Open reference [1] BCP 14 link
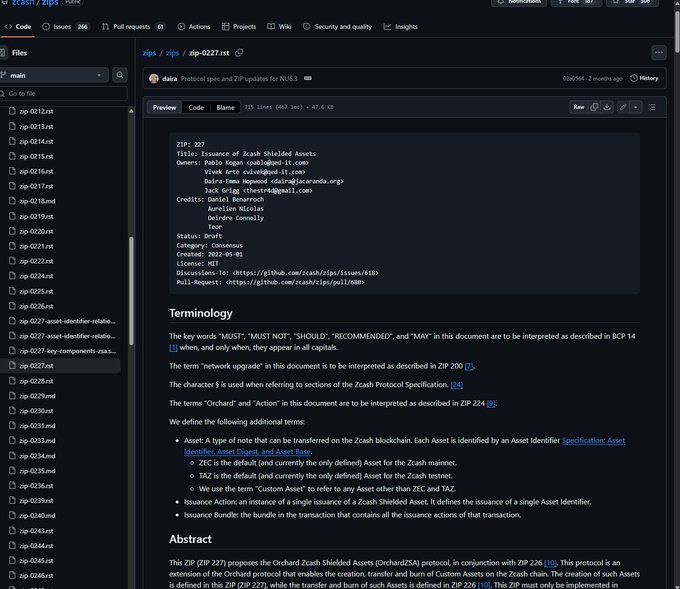 [173, 347]
